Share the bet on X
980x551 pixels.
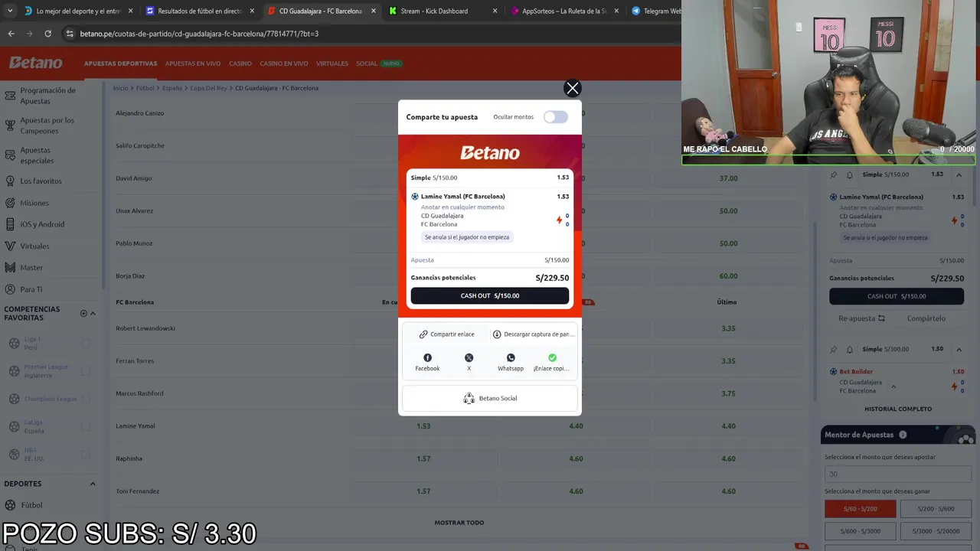tap(469, 363)
